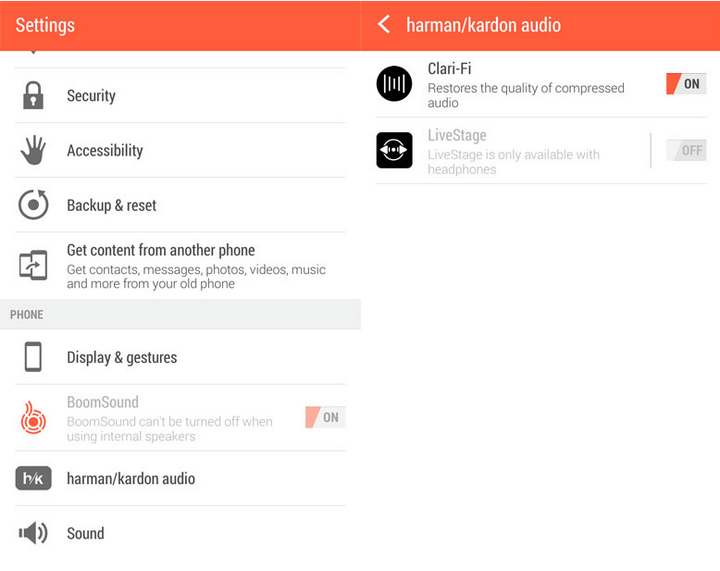Tap the h/k harman kardon logo icon
720x571 pixels.
[x=33, y=478]
